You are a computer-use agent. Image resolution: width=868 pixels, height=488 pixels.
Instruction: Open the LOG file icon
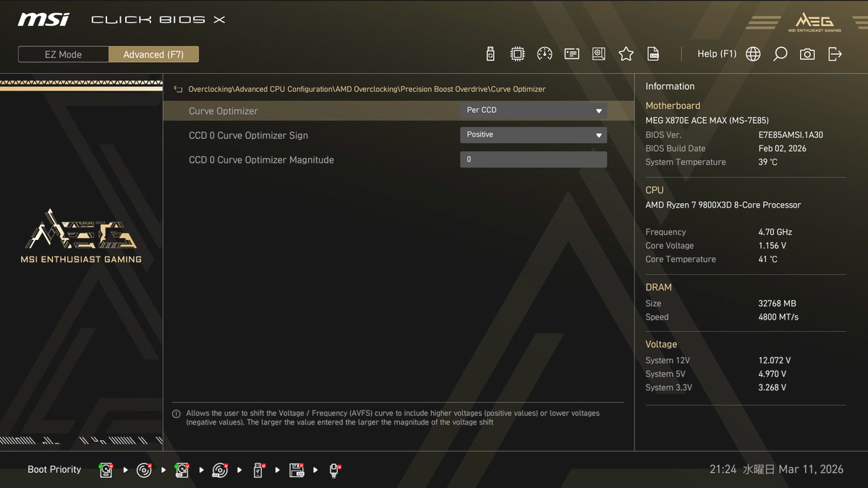[653, 54]
